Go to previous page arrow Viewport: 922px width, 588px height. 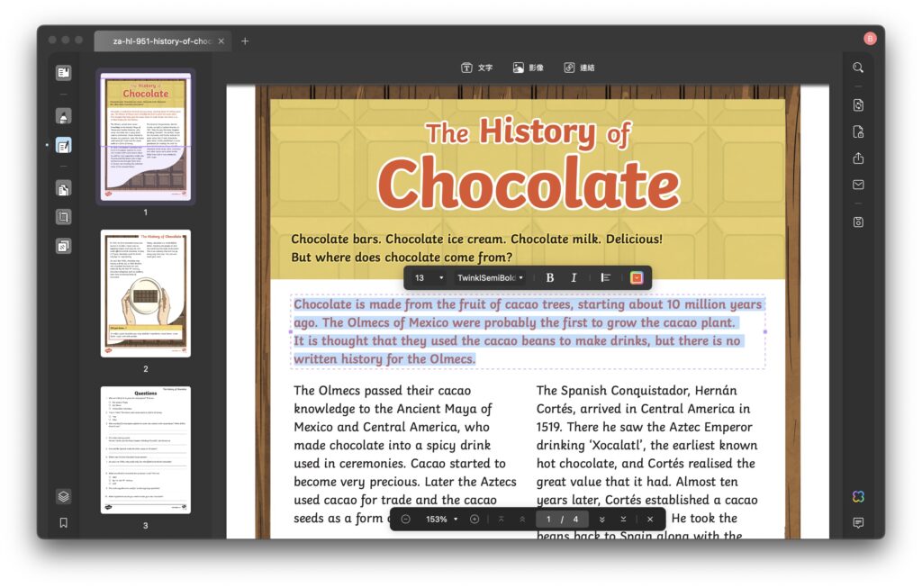522,520
